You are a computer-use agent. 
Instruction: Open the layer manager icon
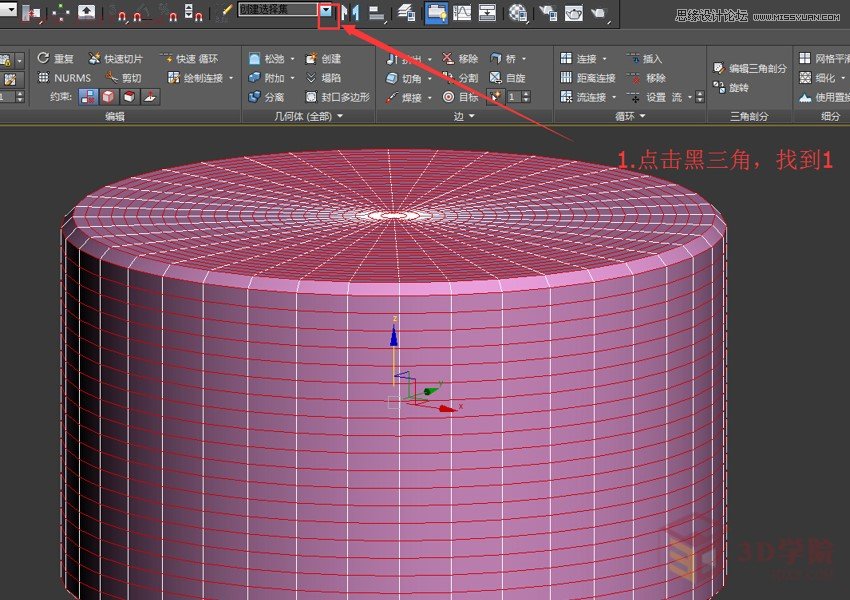coord(406,12)
